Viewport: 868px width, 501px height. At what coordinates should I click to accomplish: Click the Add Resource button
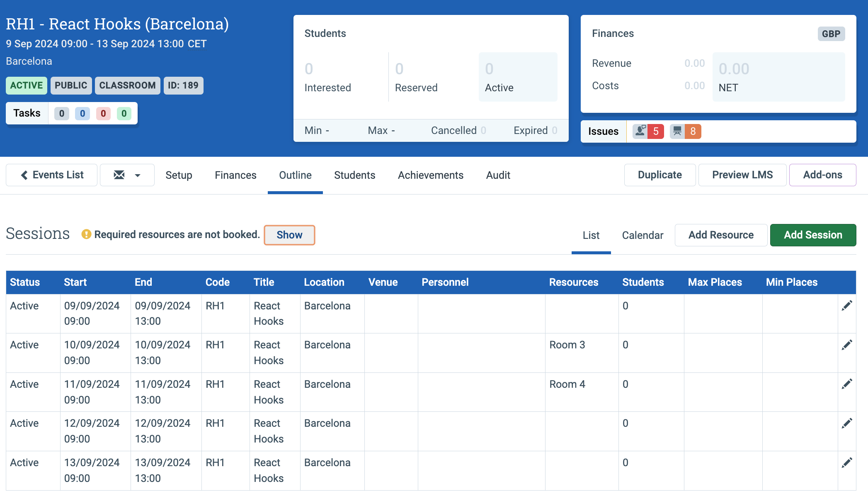coord(721,235)
